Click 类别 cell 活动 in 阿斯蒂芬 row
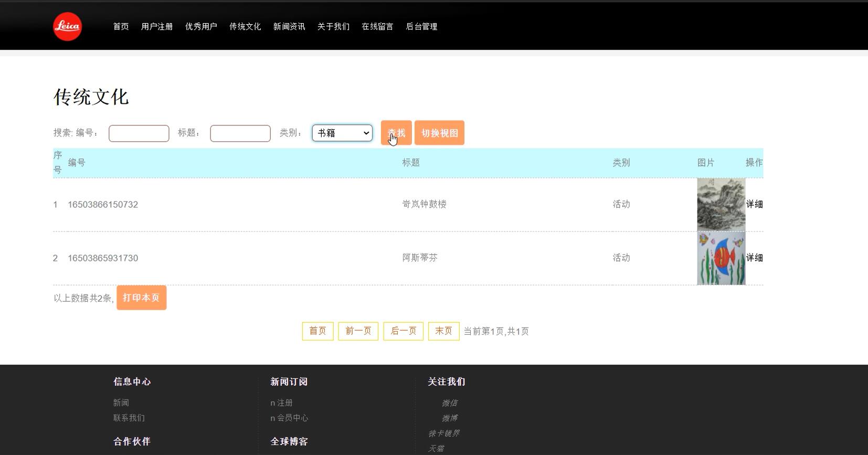The image size is (868, 455). [621, 258]
